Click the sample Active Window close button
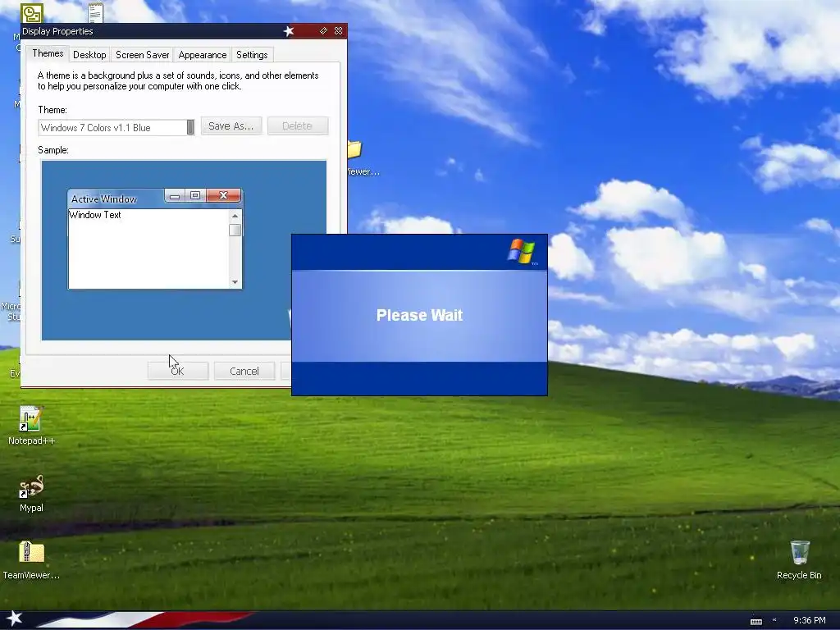The height and width of the screenshot is (630, 840). (x=223, y=195)
